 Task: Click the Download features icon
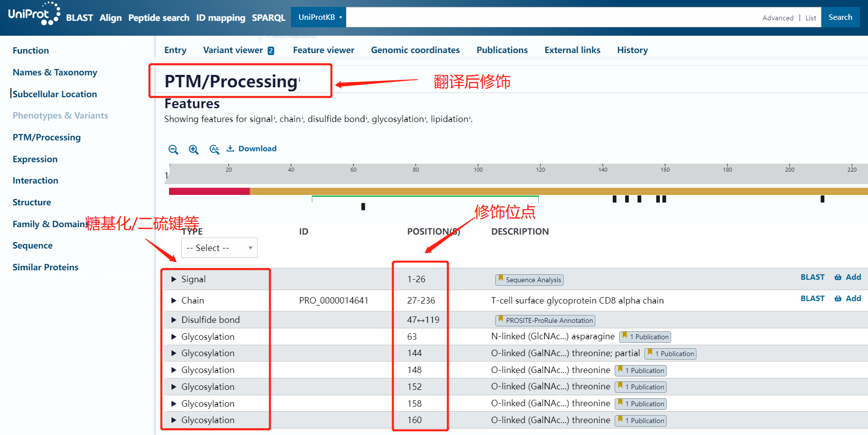[x=231, y=149]
